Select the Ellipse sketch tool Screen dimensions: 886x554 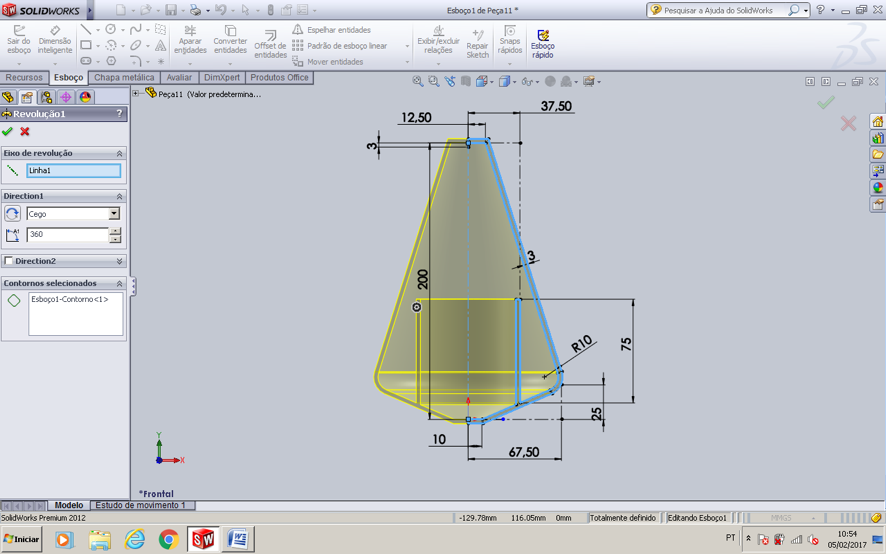pos(136,45)
